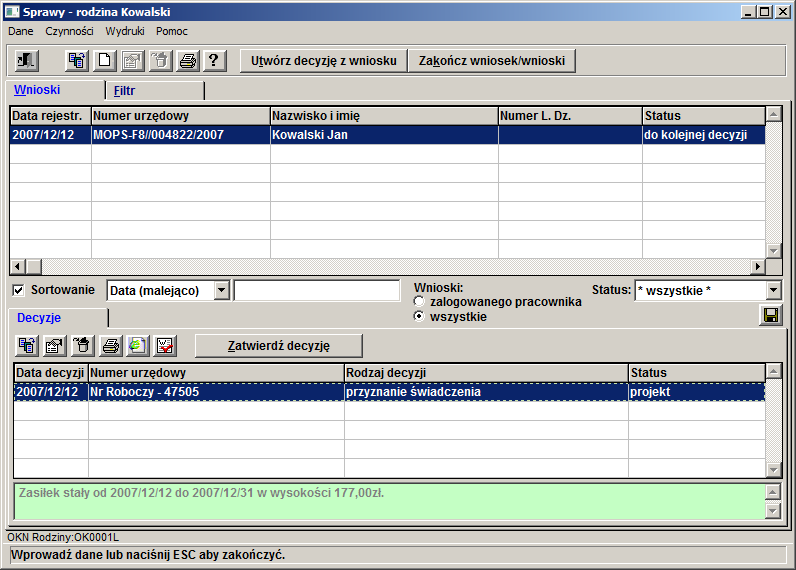Click the blank new document icon
This screenshot has width=796, height=570.
click(x=105, y=61)
